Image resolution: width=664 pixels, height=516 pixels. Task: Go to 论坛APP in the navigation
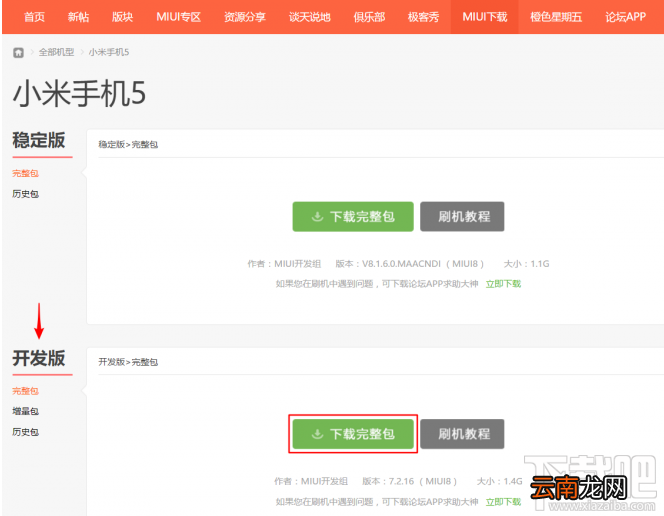625,17
